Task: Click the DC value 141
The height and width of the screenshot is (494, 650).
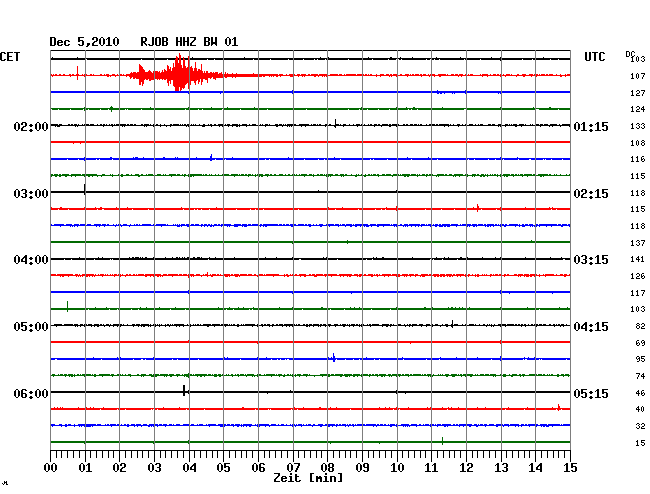Action: pyautogui.click(x=638, y=259)
